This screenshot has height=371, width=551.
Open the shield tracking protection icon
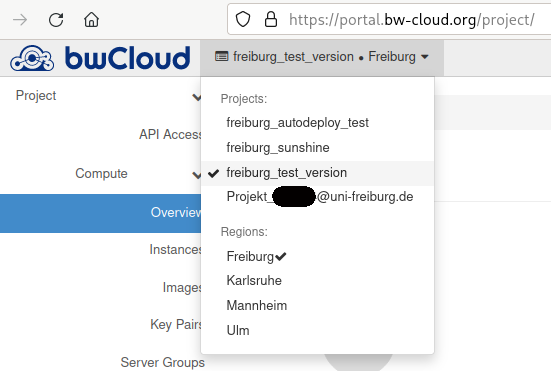point(243,19)
